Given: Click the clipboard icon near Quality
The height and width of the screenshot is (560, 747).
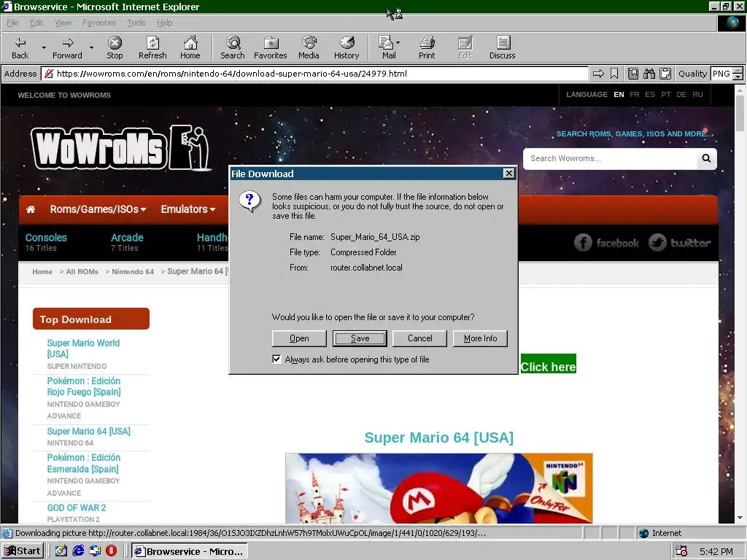Looking at the screenshot, I should pyautogui.click(x=665, y=74).
